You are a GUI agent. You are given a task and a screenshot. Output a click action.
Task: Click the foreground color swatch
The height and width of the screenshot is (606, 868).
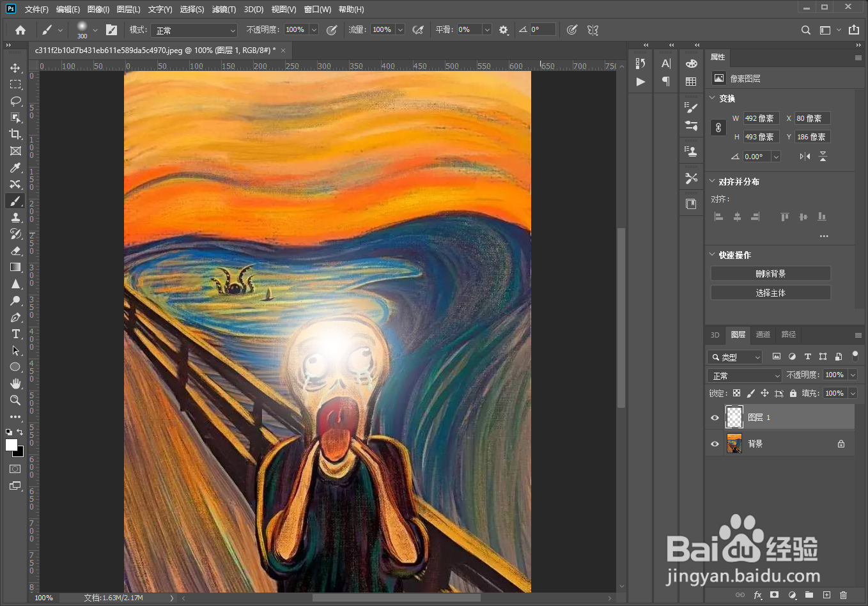click(x=12, y=445)
